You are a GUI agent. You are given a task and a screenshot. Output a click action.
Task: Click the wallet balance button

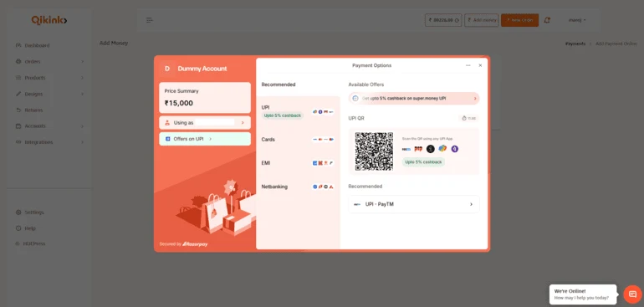click(443, 20)
